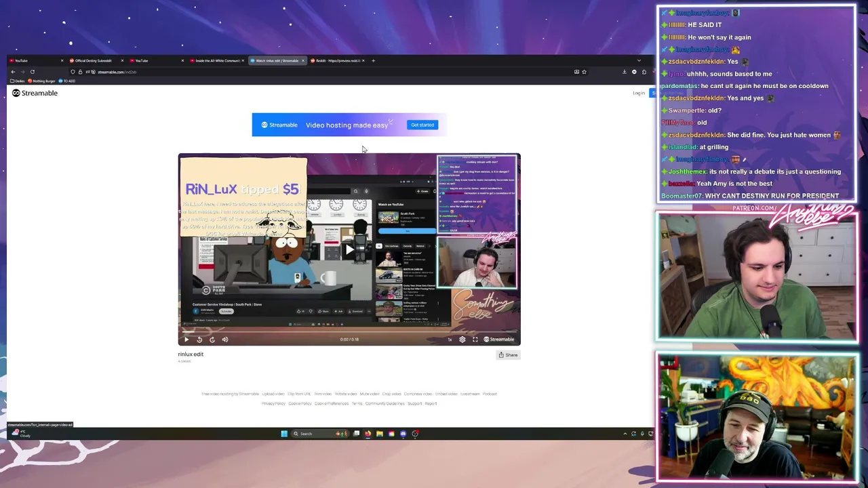Open the Cookie Policy link
868x488 pixels.
[300, 403]
